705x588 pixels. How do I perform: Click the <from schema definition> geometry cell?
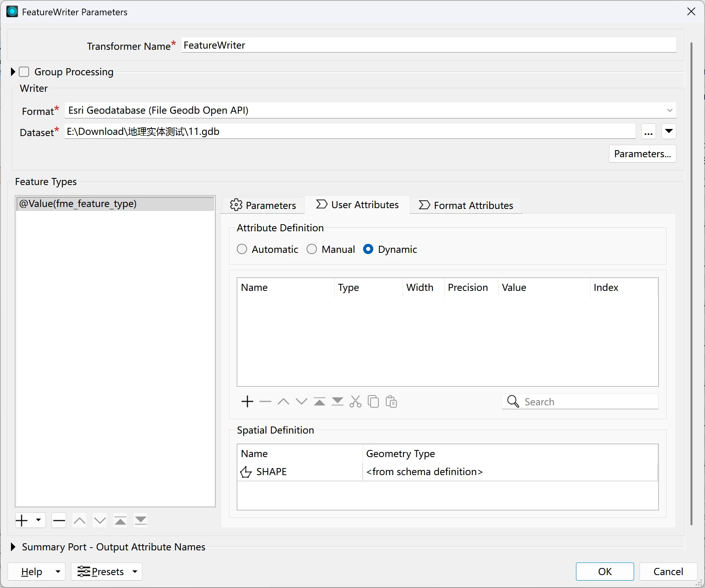(510, 472)
